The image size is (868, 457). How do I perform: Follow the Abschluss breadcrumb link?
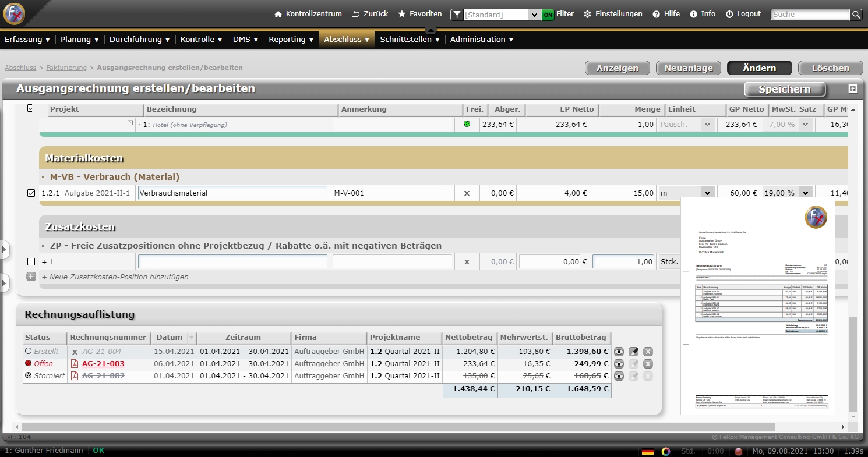(20, 68)
